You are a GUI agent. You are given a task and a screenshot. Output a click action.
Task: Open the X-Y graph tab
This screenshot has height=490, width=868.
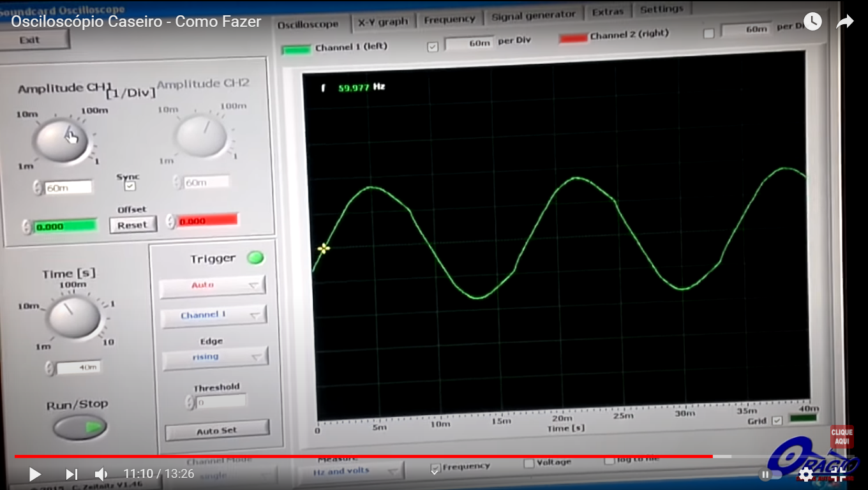click(383, 22)
